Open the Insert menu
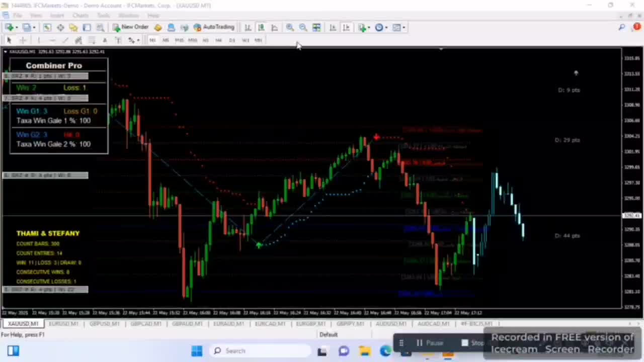644x362 pixels. point(57,16)
